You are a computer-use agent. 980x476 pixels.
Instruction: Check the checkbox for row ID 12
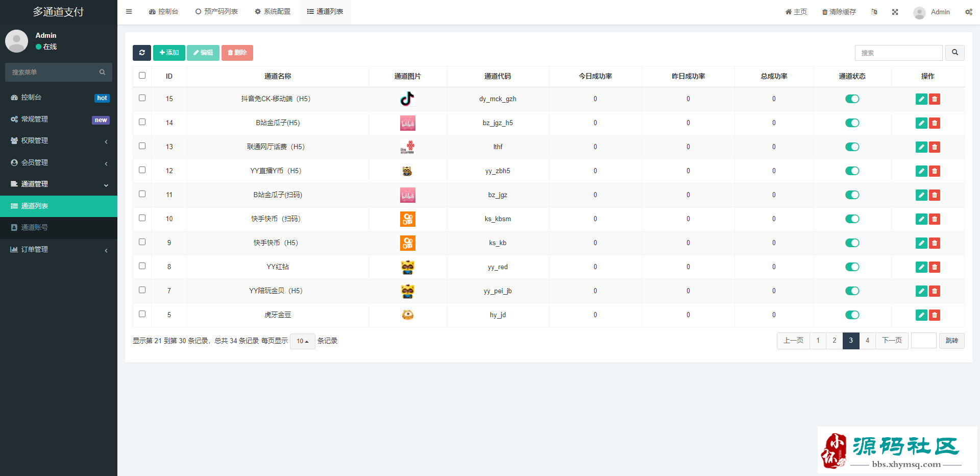(x=142, y=170)
